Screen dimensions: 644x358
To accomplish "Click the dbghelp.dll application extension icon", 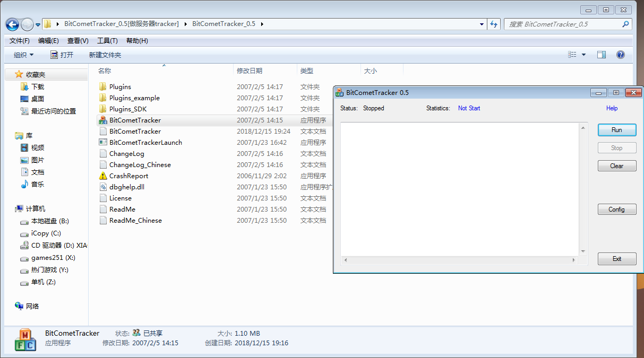I will [104, 187].
